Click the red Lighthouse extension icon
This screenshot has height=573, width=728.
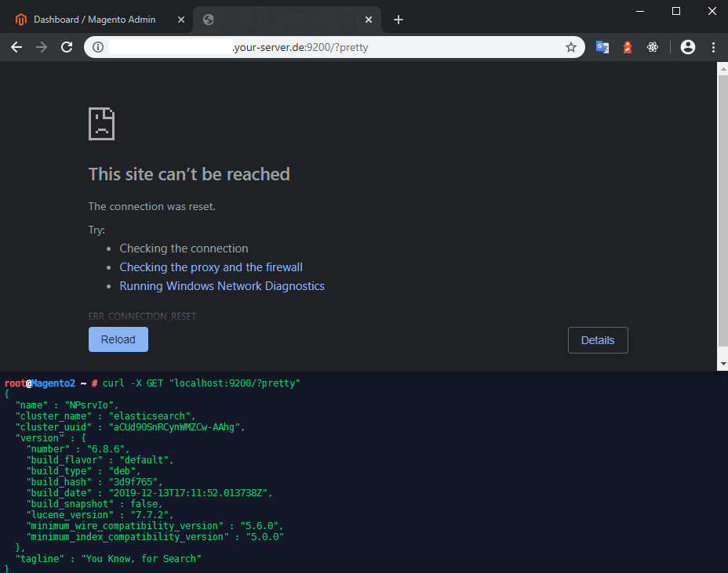627,47
